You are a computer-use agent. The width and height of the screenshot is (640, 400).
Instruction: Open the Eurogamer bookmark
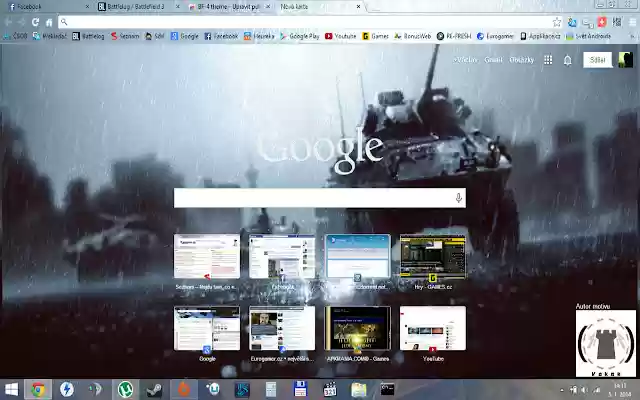point(495,36)
